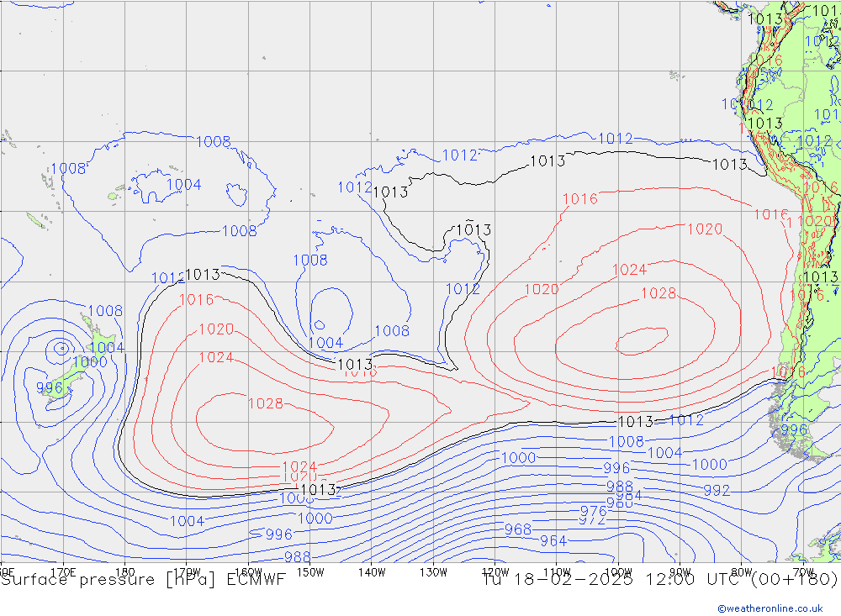The height and width of the screenshot is (616, 841).
Task: Click the 130W longitude axis label
Action: pyautogui.click(x=433, y=571)
